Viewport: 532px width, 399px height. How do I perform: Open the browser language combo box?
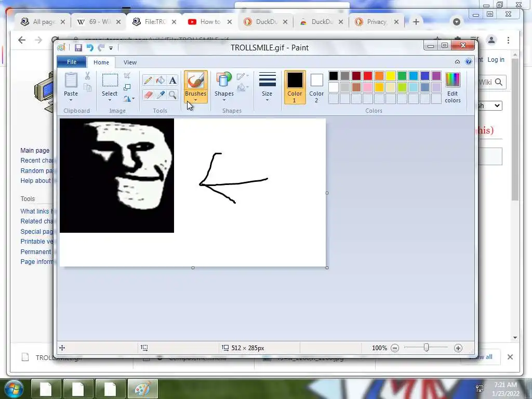489,105
